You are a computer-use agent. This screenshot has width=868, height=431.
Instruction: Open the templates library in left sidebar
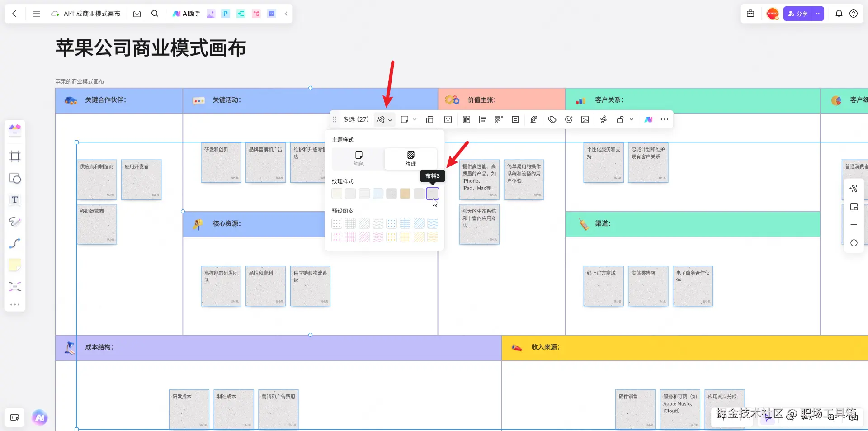pyautogui.click(x=15, y=130)
